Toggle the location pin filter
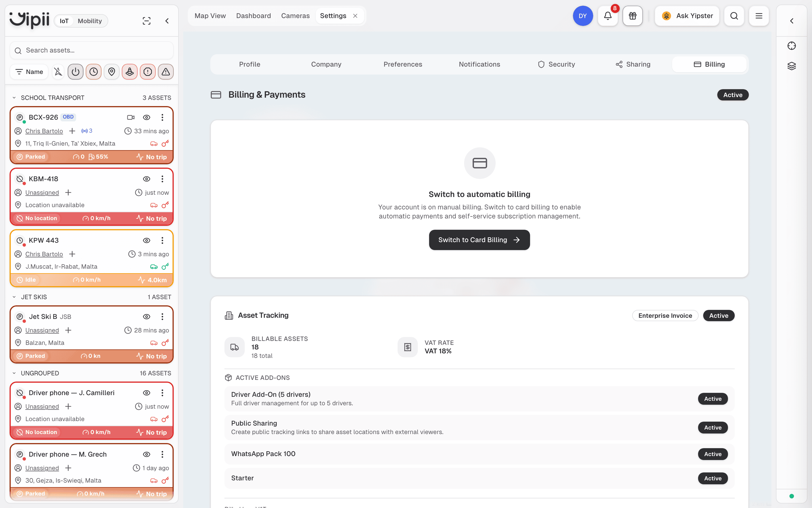812x508 pixels. pos(112,72)
